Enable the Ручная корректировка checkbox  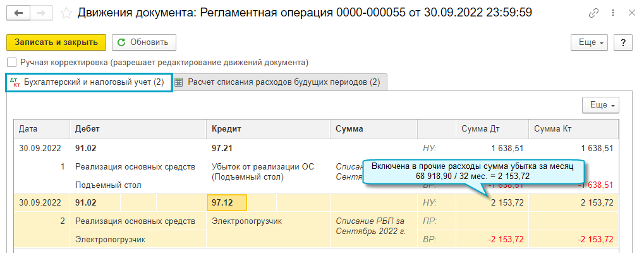11,63
